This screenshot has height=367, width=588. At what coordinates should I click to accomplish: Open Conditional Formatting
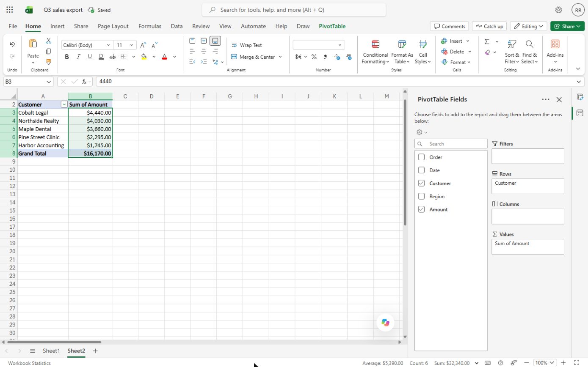click(375, 52)
